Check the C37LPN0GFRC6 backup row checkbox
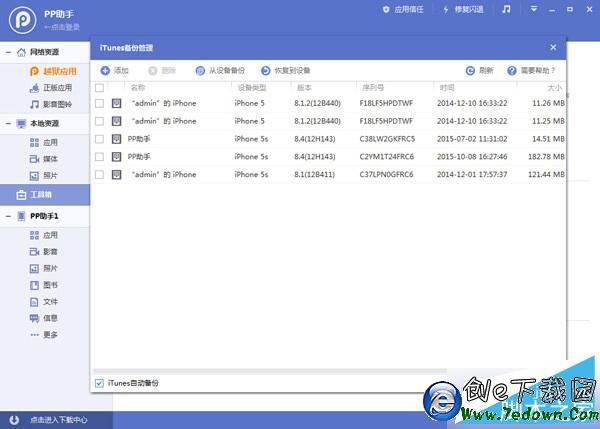 click(x=99, y=175)
